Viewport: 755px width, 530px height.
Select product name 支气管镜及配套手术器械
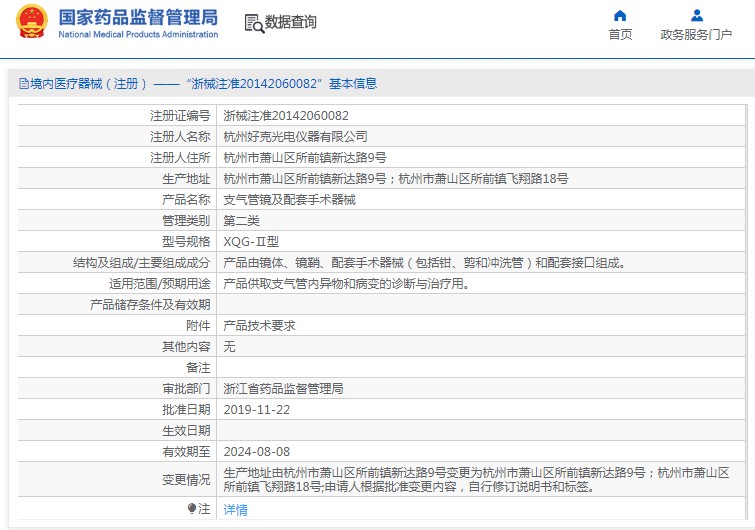pos(289,200)
